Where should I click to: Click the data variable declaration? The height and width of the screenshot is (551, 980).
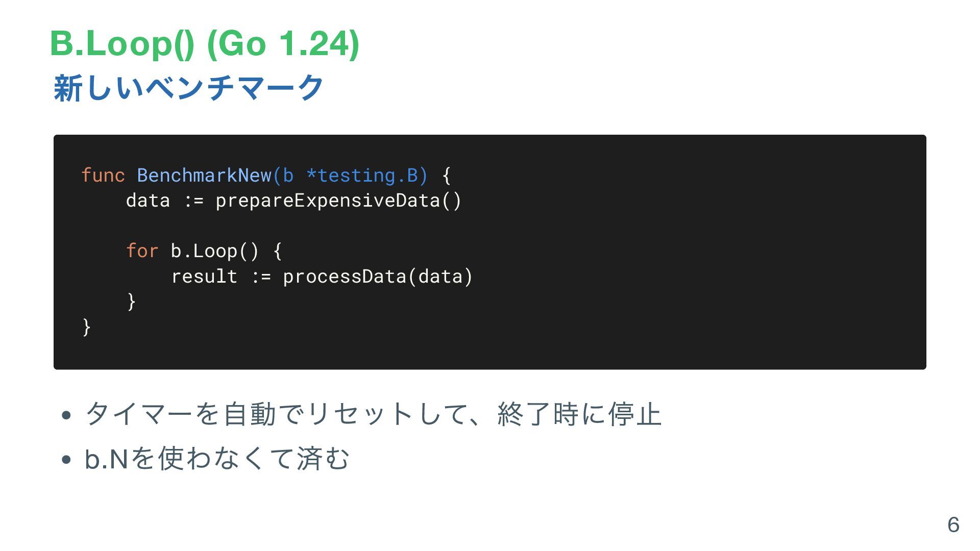click(148, 201)
